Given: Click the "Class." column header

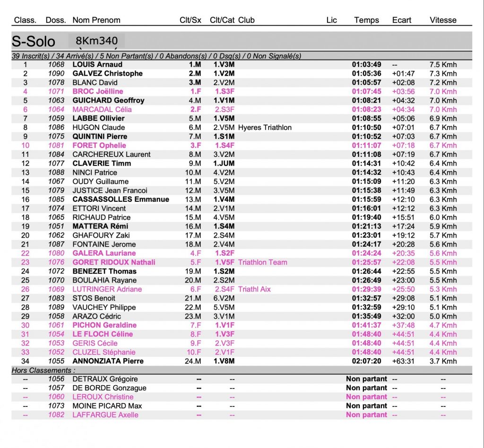Looking at the screenshot, I should (26, 20).
